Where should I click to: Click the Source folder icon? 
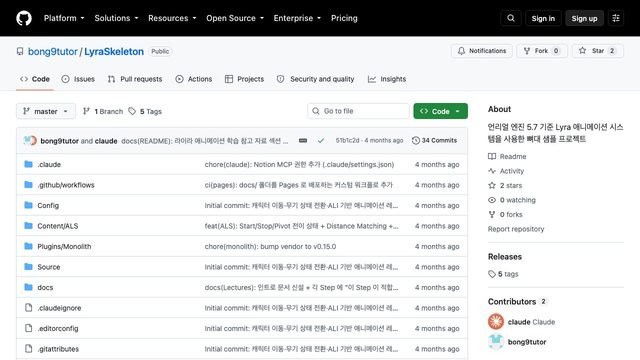(x=28, y=267)
